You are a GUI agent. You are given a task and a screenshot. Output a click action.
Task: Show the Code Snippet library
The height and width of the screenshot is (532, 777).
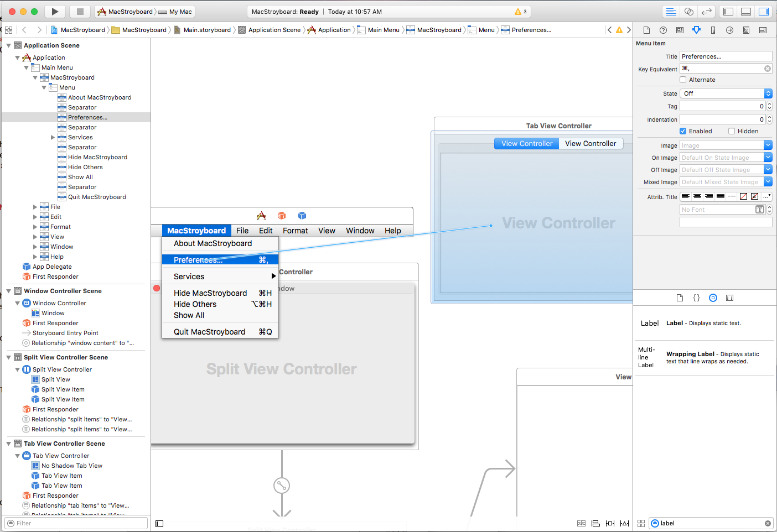(x=696, y=298)
